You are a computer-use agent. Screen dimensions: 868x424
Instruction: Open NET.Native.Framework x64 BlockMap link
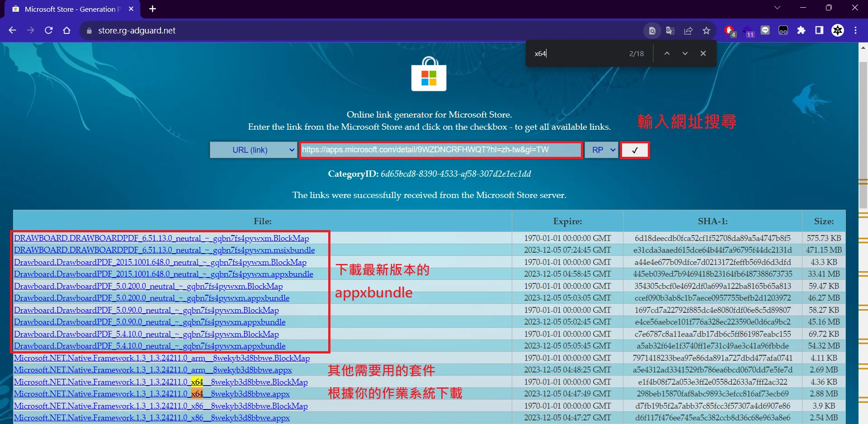pyautogui.click(x=161, y=382)
